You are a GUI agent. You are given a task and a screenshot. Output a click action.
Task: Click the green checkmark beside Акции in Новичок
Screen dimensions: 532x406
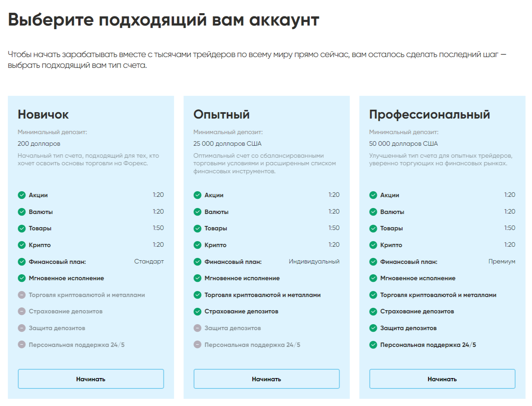21,195
